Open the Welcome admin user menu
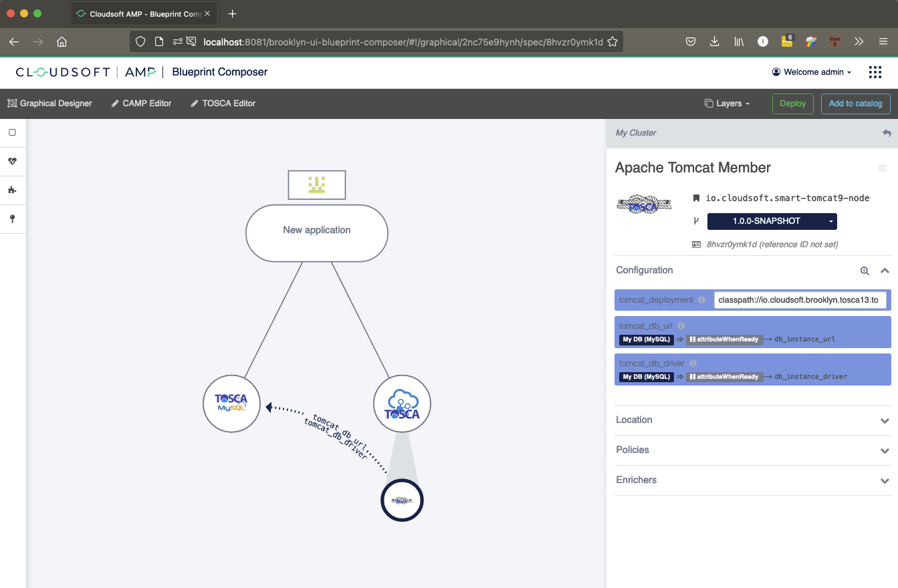The height and width of the screenshot is (588, 898). pyautogui.click(x=812, y=72)
